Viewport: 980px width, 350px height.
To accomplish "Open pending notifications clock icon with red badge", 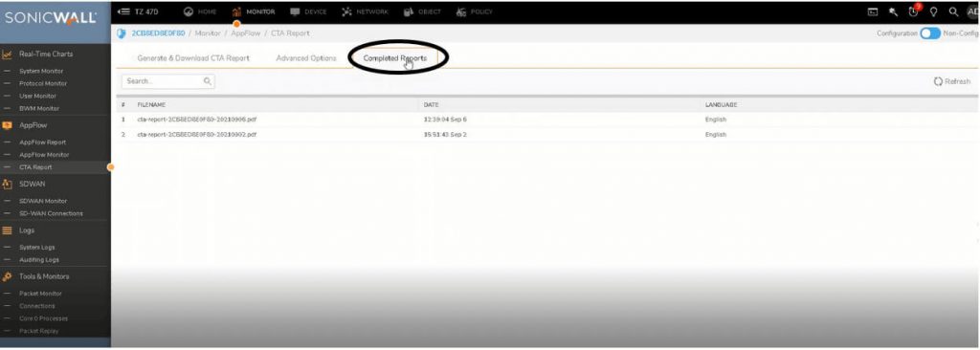I will (914, 11).
